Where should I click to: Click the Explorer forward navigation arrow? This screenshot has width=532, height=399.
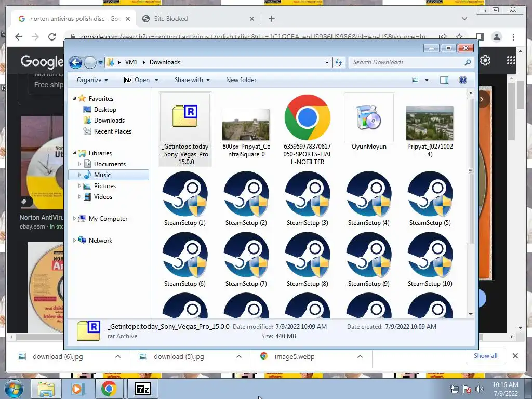tap(90, 62)
